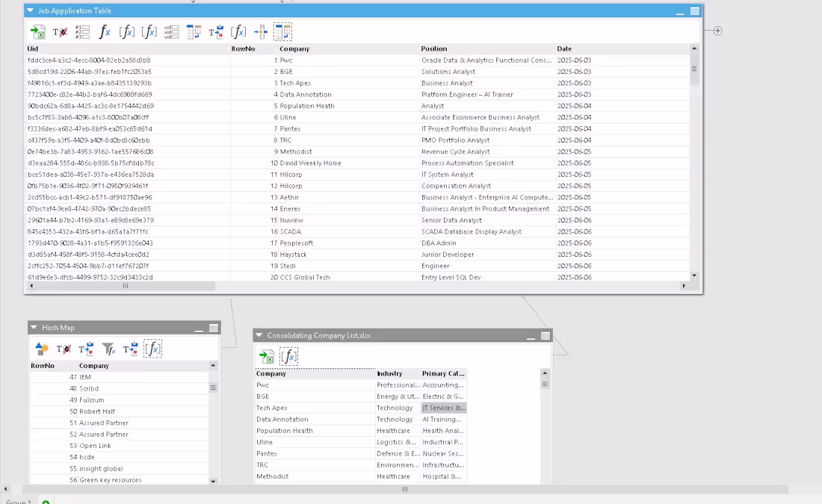Select the highlighted last merge action in Job Application Table

[282, 32]
